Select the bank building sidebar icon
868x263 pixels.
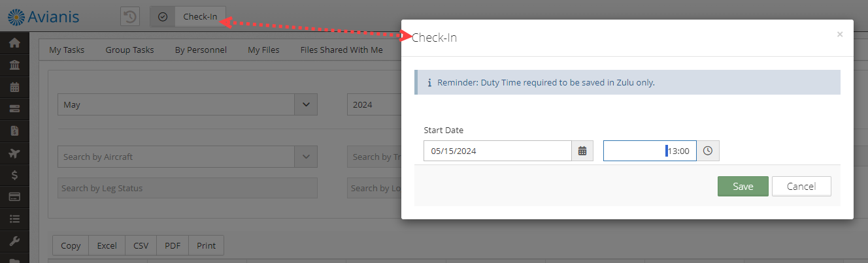(x=14, y=65)
